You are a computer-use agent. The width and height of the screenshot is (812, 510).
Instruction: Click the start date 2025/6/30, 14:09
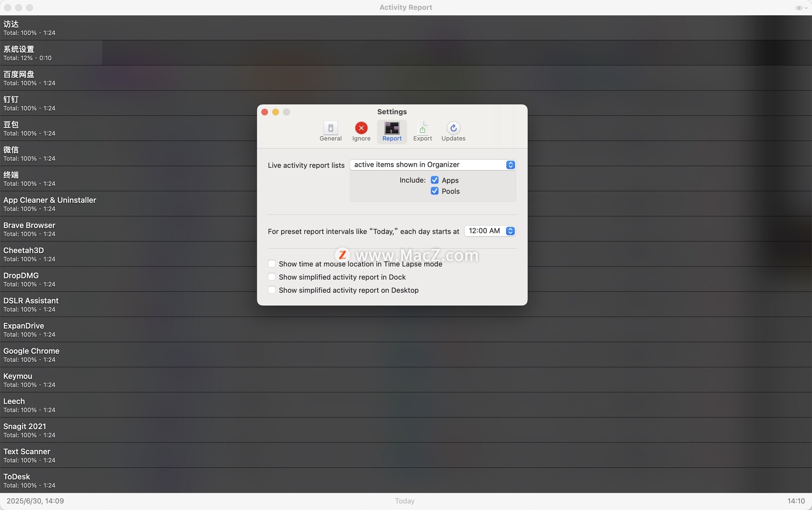pyautogui.click(x=35, y=501)
